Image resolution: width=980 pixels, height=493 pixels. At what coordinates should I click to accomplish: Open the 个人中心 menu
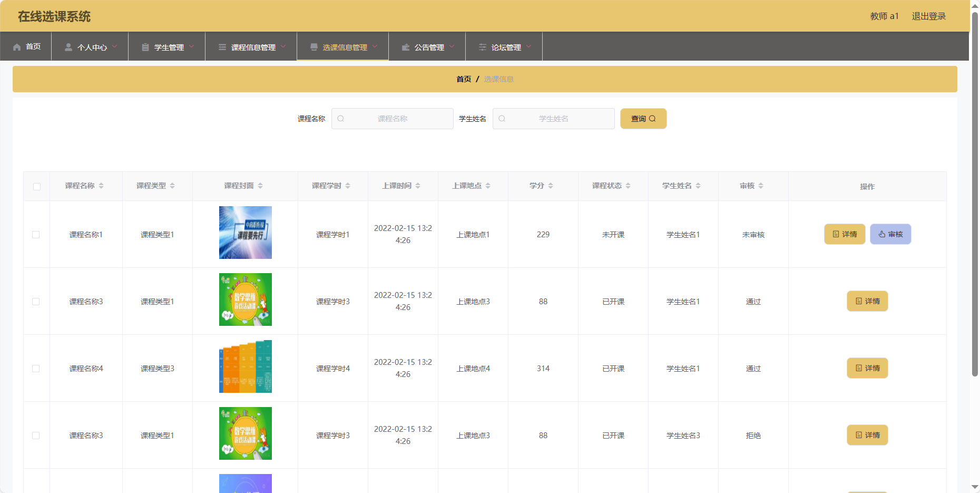click(x=90, y=46)
